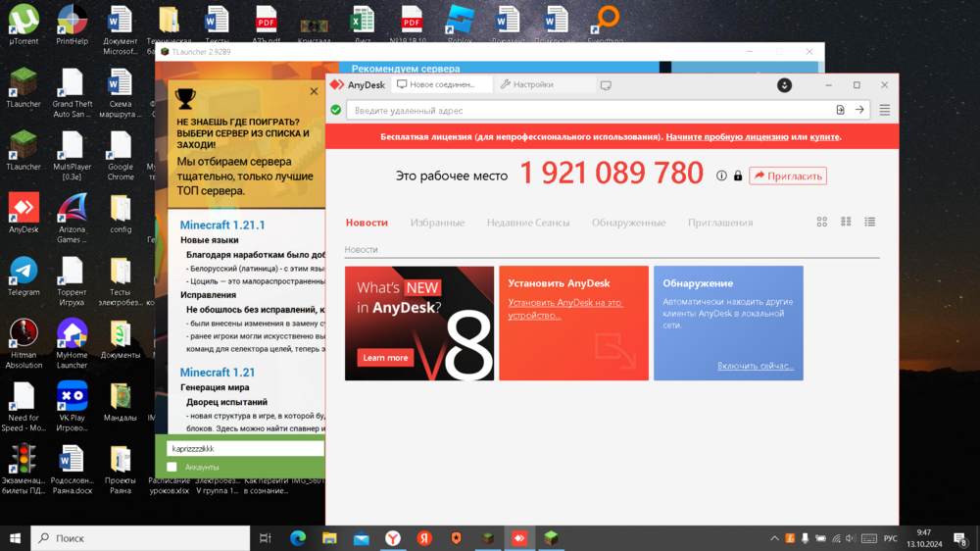
Task: Select the Схема маршрута Word document
Action: coord(120,93)
